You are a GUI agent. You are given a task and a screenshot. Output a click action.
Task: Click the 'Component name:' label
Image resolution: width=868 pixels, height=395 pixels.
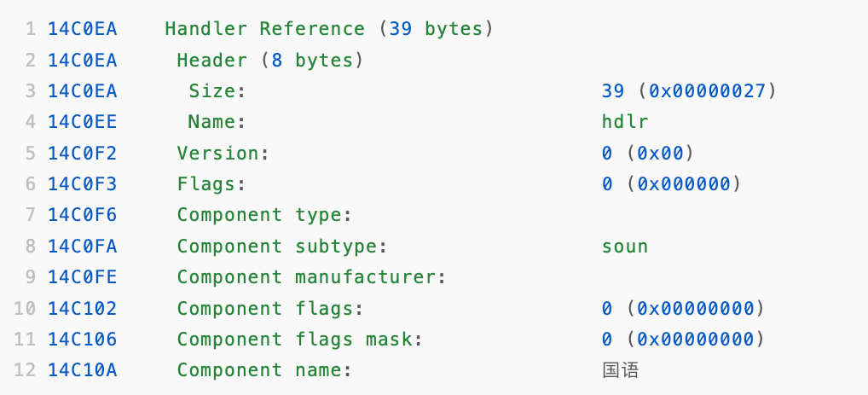point(264,370)
